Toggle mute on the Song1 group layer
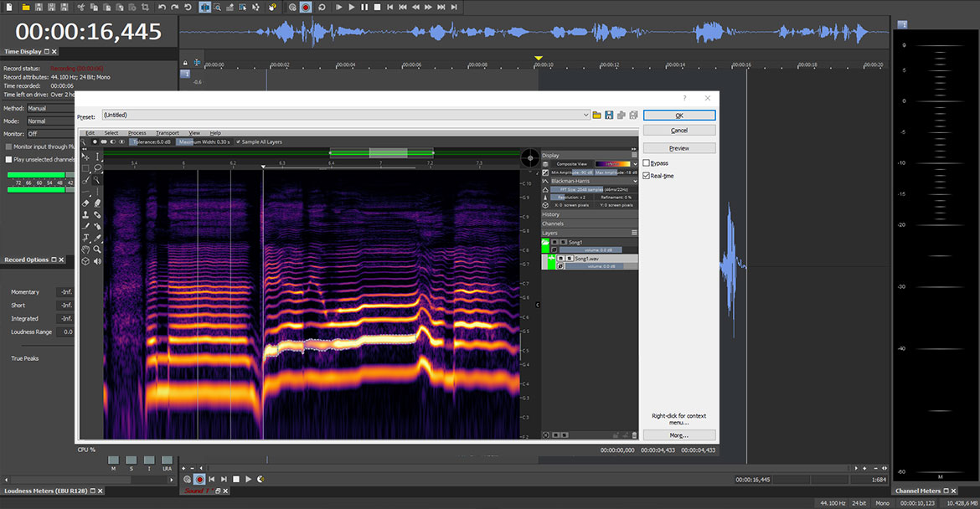 coord(554,242)
